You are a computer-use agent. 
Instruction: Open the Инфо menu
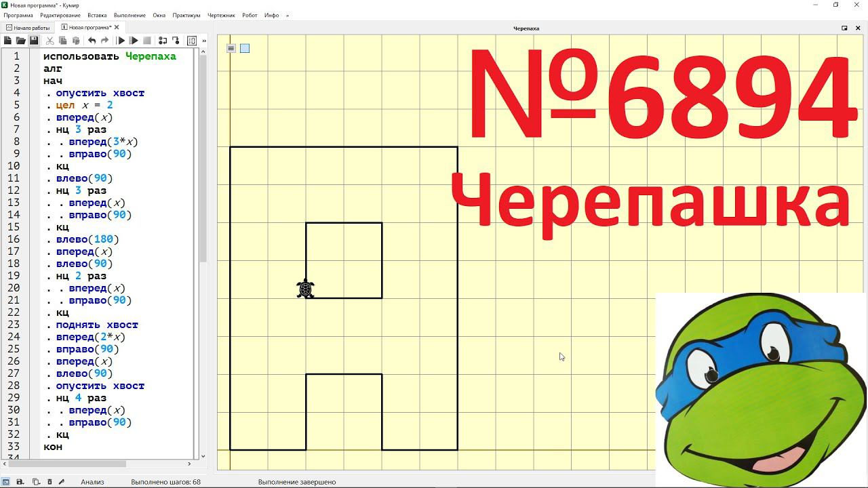click(x=271, y=15)
